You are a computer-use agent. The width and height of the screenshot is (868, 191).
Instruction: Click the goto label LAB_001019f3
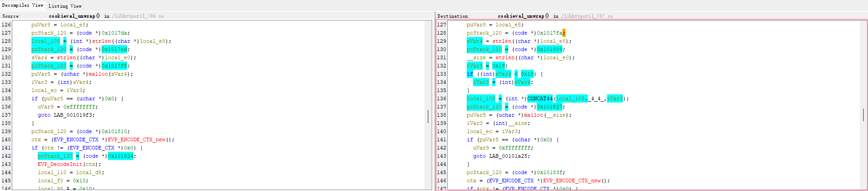[x=74, y=115]
